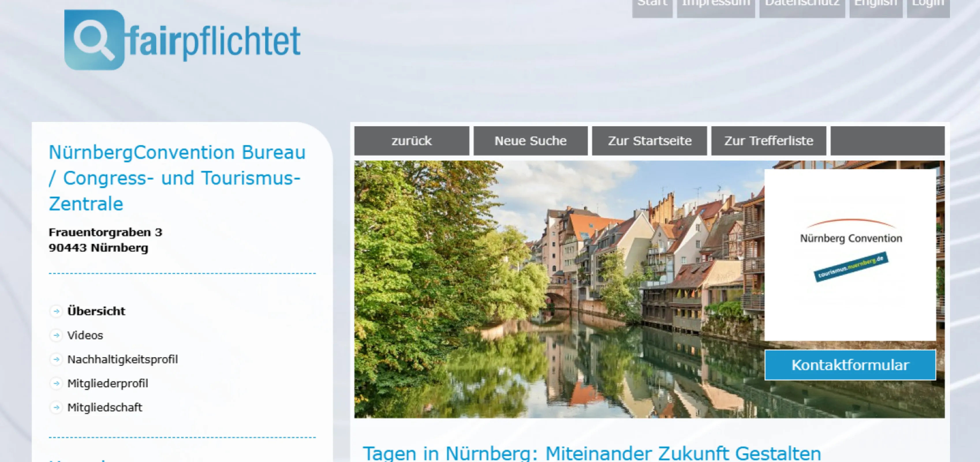The height and width of the screenshot is (462, 980).
Task: Open the Mitgliedschaft section link
Action: coord(104,407)
